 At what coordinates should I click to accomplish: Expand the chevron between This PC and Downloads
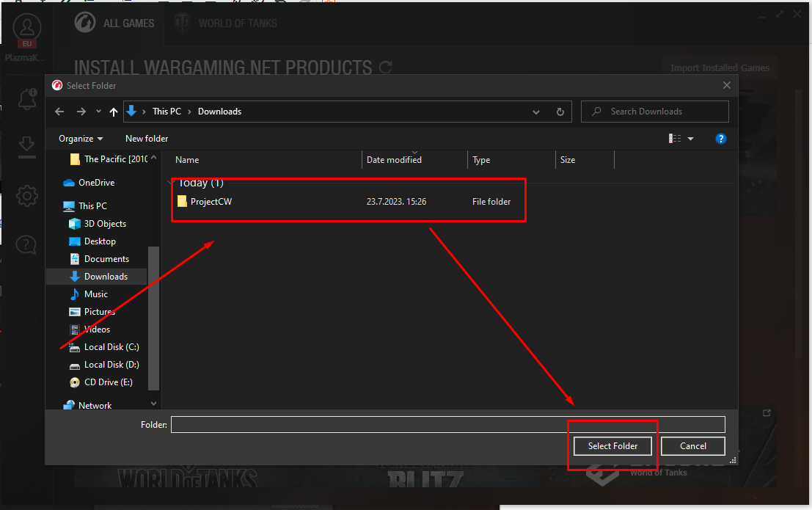click(x=189, y=112)
